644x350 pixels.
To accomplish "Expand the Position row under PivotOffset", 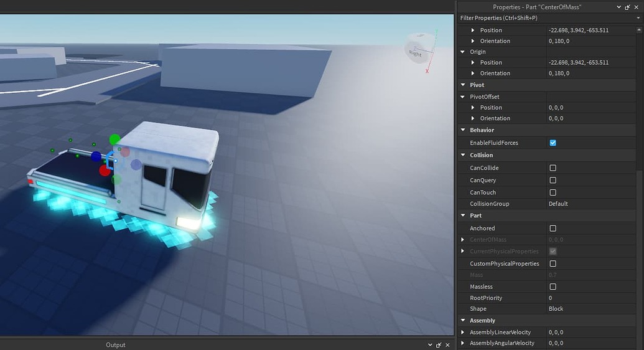I will point(473,107).
